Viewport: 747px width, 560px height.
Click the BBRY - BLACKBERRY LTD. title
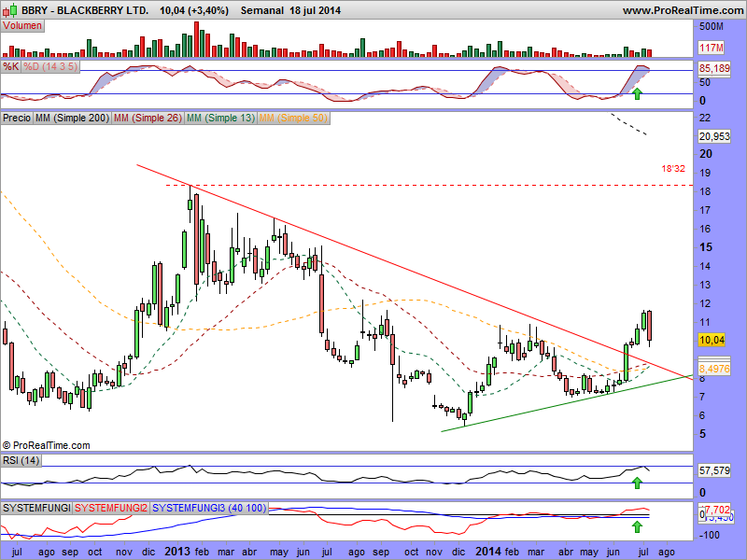pos(85,10)
